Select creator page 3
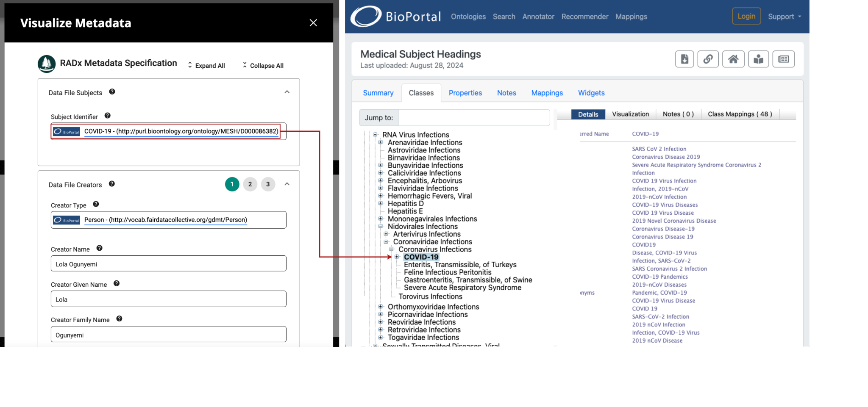The height and width of the screenshot is (407, 868). (268, 184)
